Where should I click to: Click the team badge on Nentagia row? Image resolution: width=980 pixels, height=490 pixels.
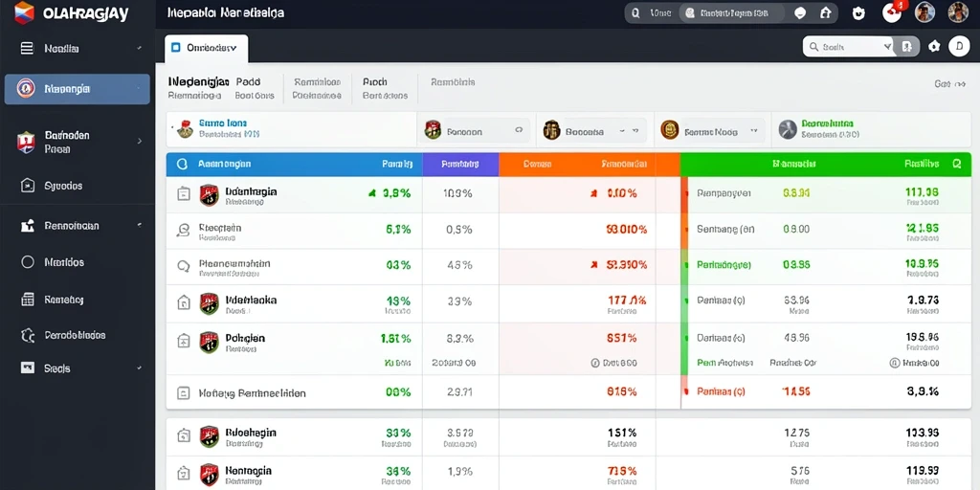pyautogui.click(x=210, y=475)
